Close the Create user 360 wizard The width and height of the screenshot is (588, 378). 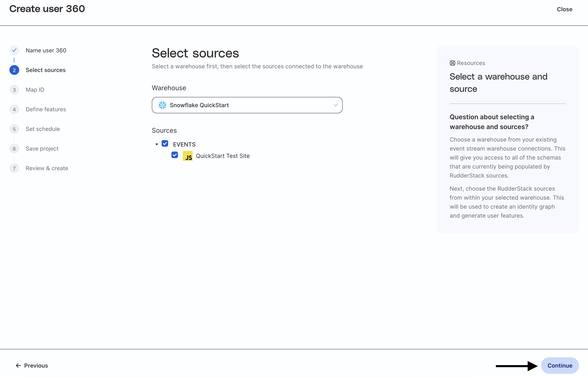pyautogui.click(x=565, y=9)
